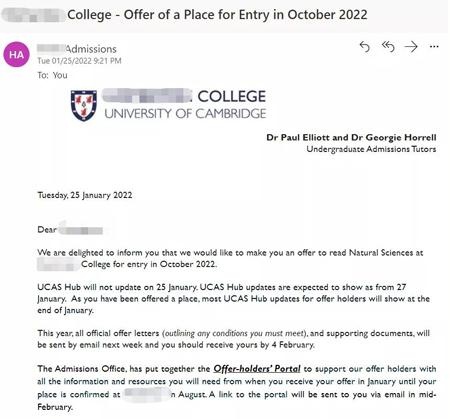Click the COLLEGE wordmark in letterhead
This screenshot has height=419, width=450.
[232, 96]
